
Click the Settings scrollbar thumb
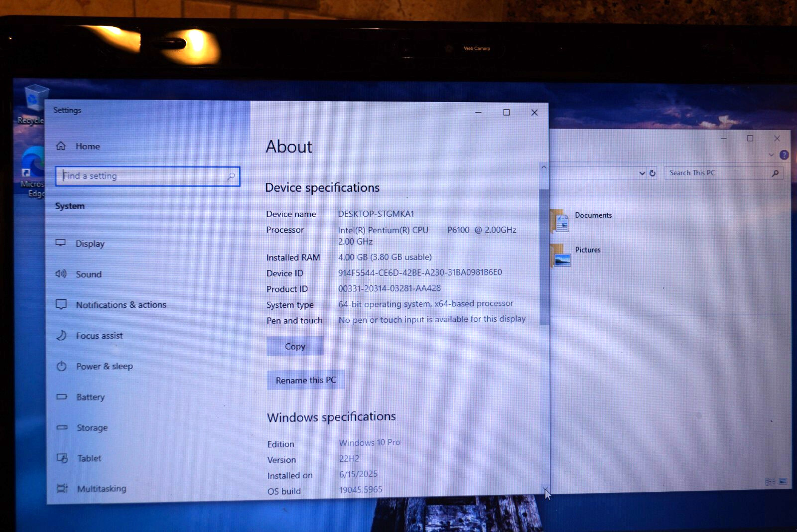(544, 257)
